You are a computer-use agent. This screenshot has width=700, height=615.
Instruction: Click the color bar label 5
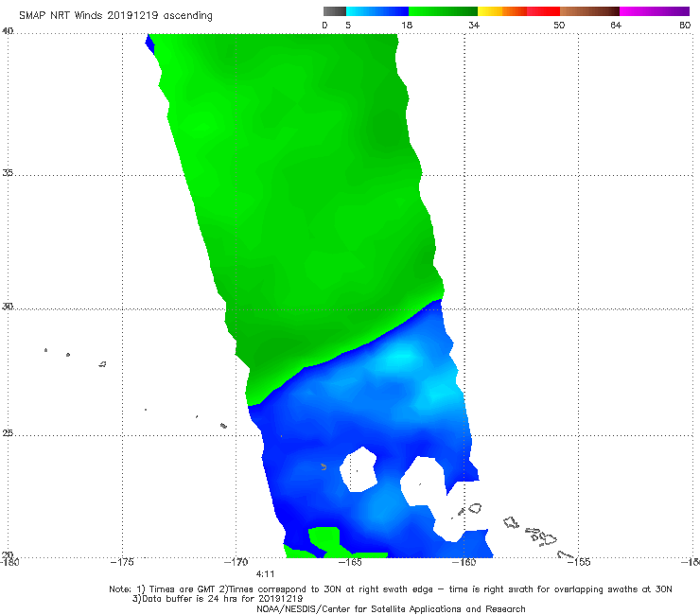click(348, 25)
